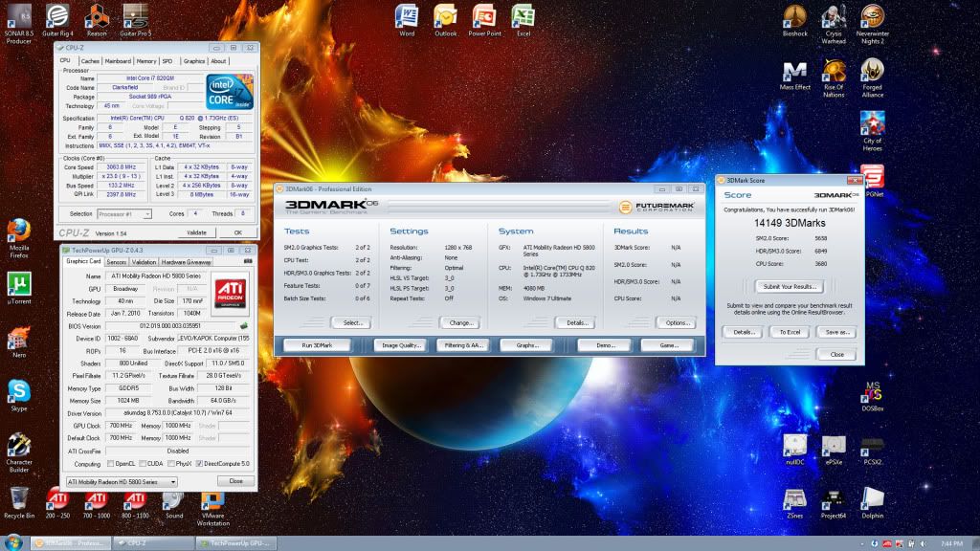This screenshot has width=980, height=551.
Task: Click Image Quality button in 3DMark06
Action: tap(401, 344)
